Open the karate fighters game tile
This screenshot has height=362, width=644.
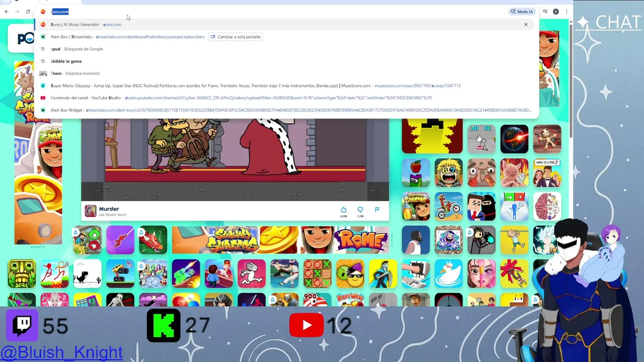click(x=284, y=274)
